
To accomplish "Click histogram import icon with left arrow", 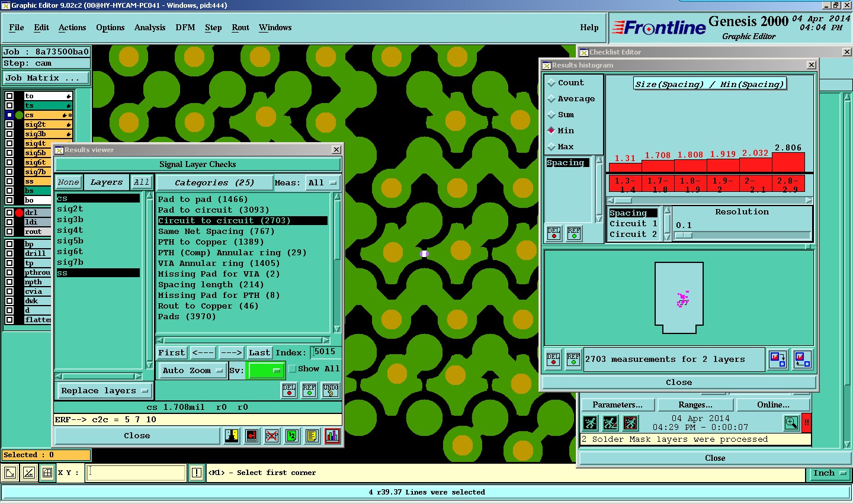I will coord(802,359).
